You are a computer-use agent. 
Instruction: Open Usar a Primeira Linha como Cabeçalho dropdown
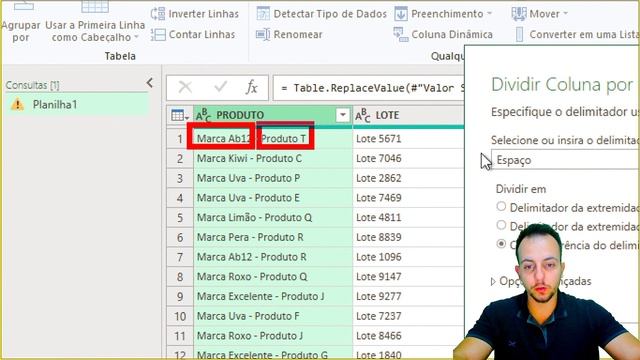pos(136,37)
